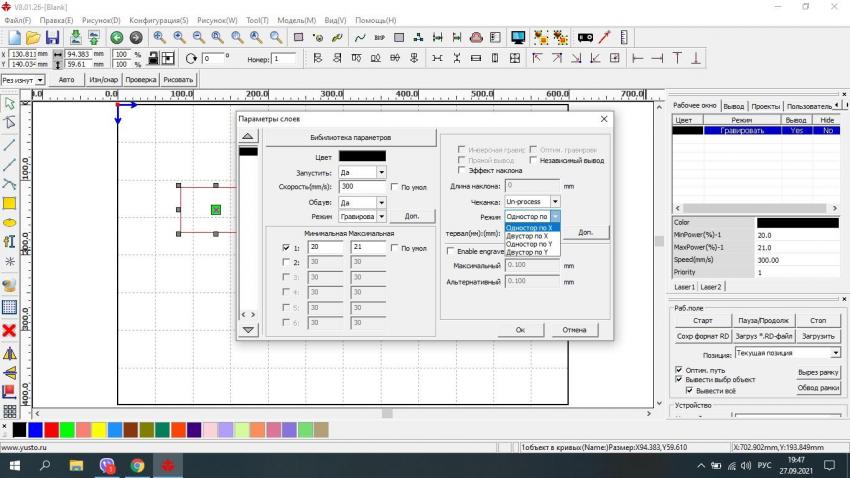Select the rectangle drawing tool
Viewport: 850px width, 478px height.
(9, 203)
